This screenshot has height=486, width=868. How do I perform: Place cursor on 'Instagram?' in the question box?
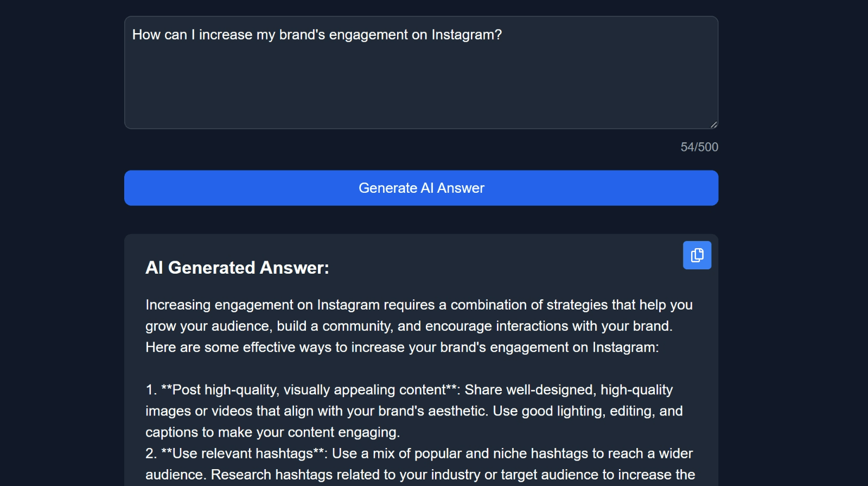coord(467,35)
